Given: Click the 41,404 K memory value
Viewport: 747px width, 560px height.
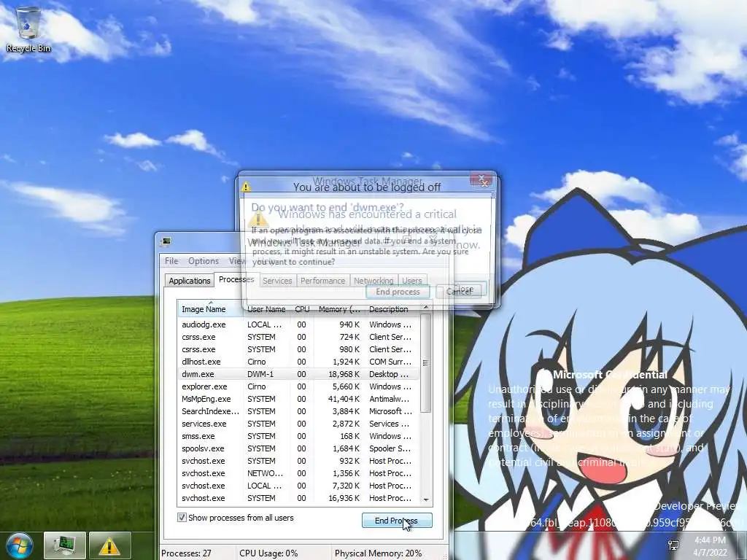Looking at the screenshot, I should [344, 399].
